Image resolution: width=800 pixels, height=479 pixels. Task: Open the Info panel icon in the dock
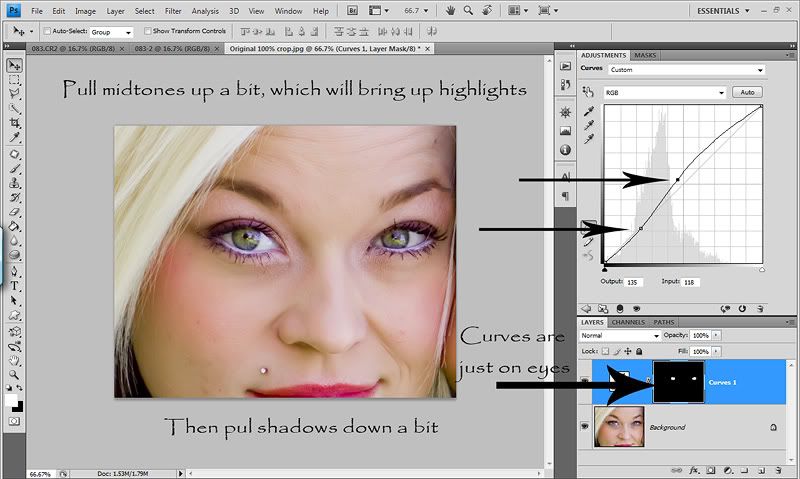(565, 150)
